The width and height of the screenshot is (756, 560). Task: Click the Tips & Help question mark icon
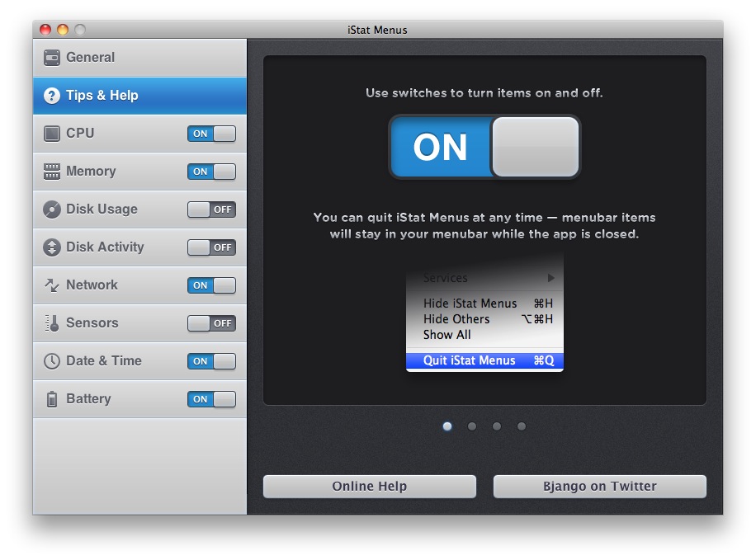pyautogui.click(x=52, y=96)
